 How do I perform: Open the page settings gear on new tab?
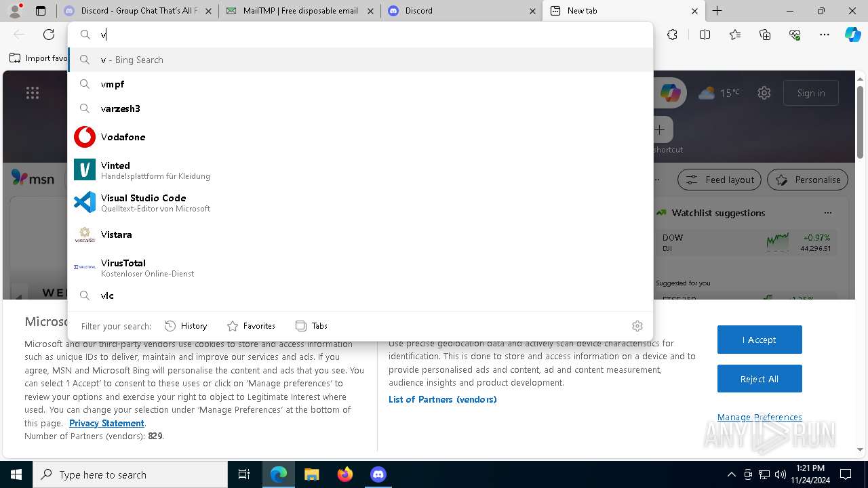[x=764, y=93]
